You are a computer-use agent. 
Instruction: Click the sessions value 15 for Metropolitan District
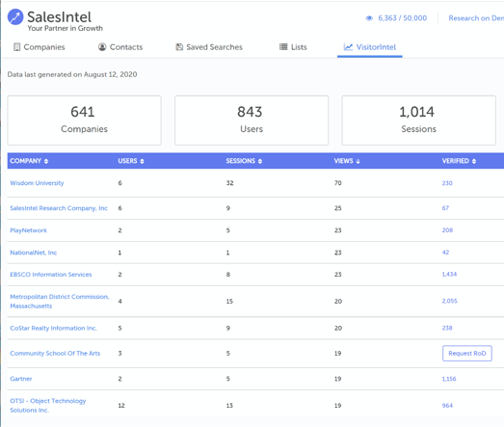pyautogui.click(x=229, y=302)
